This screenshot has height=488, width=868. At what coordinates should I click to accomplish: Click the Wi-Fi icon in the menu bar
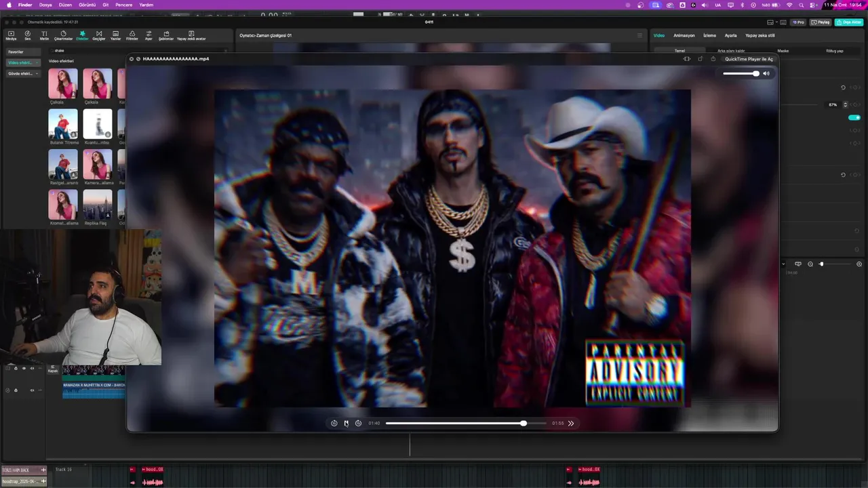pos(789,5)
